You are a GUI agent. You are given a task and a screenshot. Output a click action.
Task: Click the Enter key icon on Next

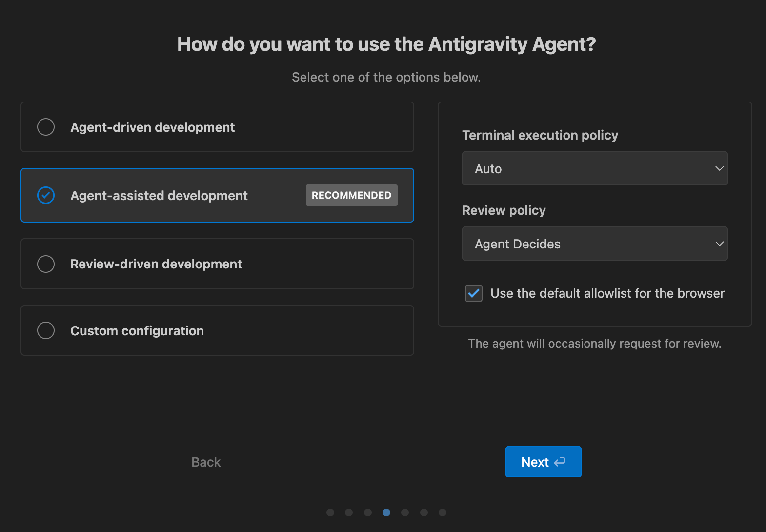pyautogui.click(x=560, y=462)
